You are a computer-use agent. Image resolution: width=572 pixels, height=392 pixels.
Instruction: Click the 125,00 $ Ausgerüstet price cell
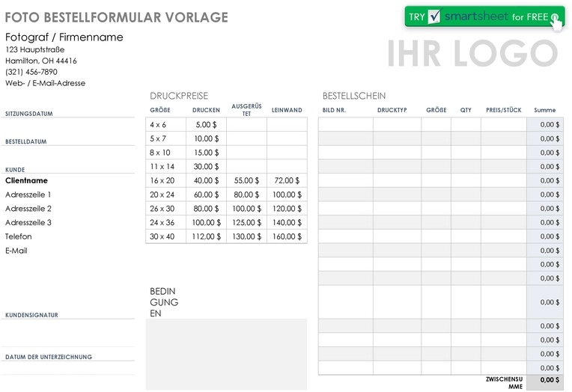246,222
